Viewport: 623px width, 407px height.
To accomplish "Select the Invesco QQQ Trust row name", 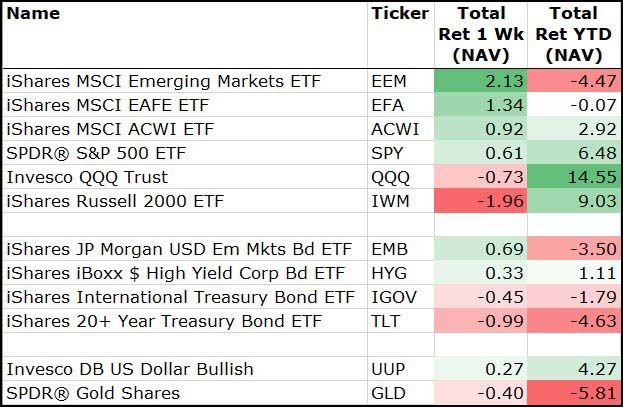I will (x=87, y=177).
